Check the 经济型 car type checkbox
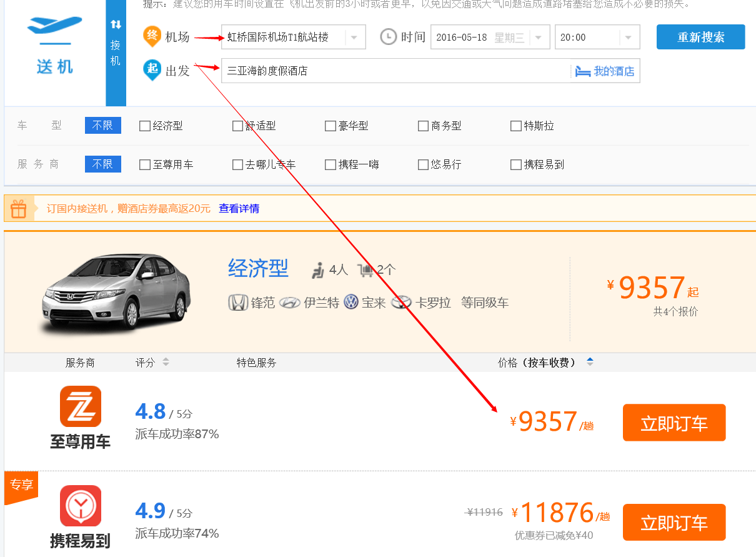Screen dimensions: 756x557 pyautogui.click(x=145, y=126)
